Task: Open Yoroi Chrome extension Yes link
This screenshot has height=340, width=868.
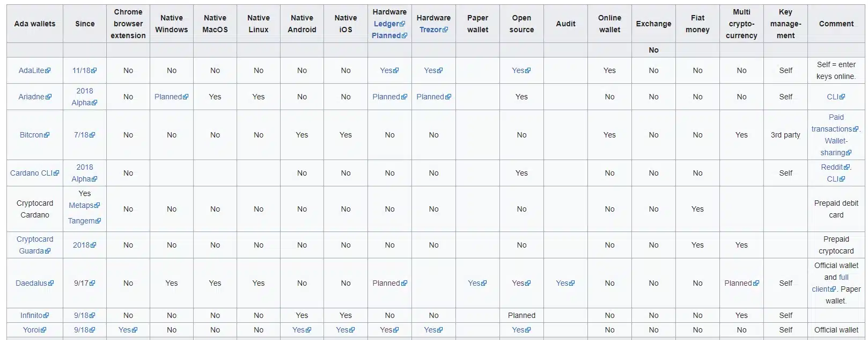Action: pos(128,330)
